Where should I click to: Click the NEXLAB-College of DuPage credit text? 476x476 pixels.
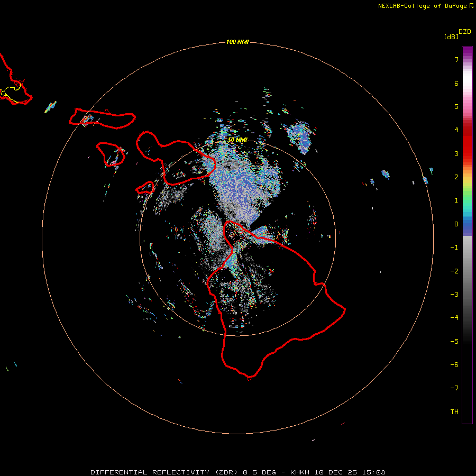(422, 6)
